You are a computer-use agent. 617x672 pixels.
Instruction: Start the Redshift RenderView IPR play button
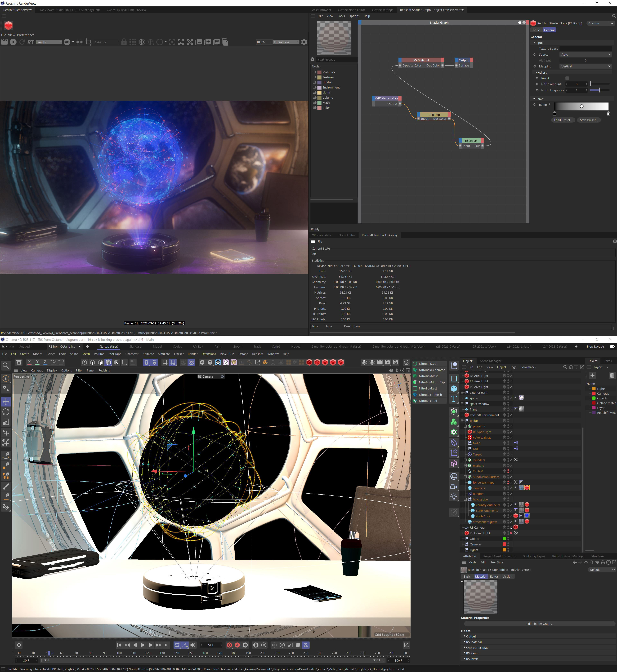(13, 42)
